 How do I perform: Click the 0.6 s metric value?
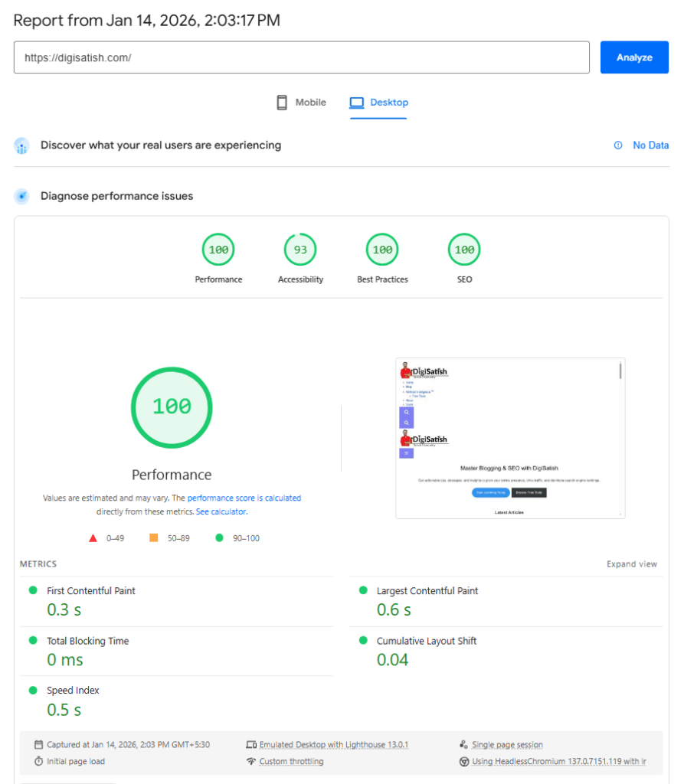394,610
